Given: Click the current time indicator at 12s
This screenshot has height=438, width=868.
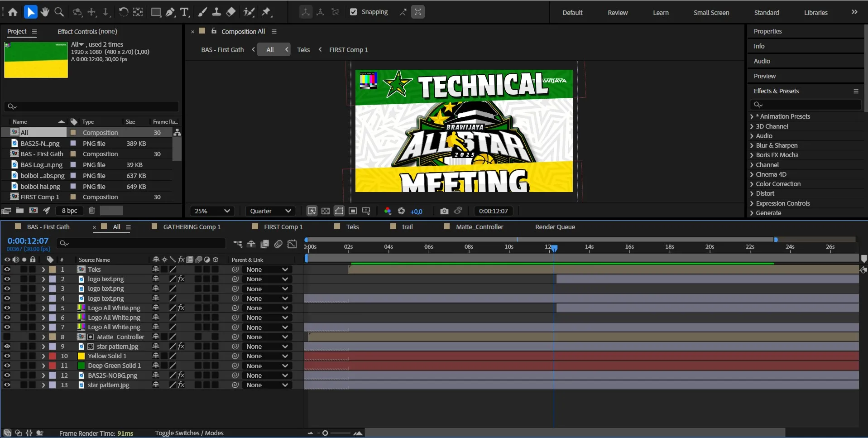Looking at the screenshot, I should point(554,248).
